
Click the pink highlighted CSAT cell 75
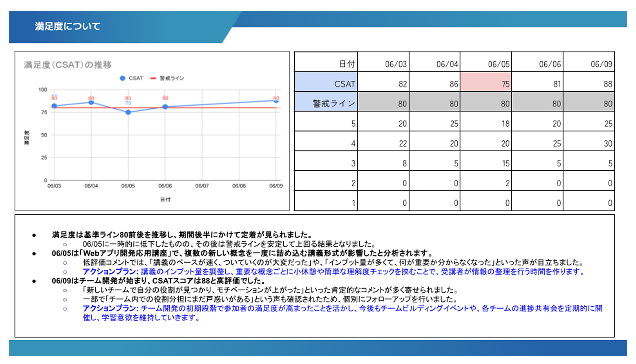click(x=485, y=84)
